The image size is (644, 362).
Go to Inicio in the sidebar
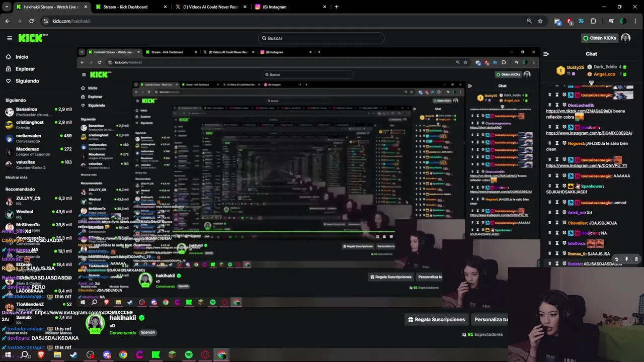point(22,57)
